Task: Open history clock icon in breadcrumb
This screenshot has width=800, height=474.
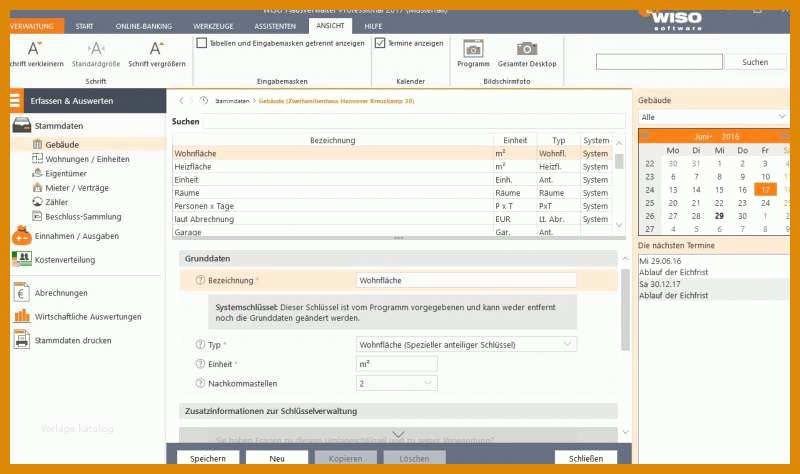Action: [204, 101]
